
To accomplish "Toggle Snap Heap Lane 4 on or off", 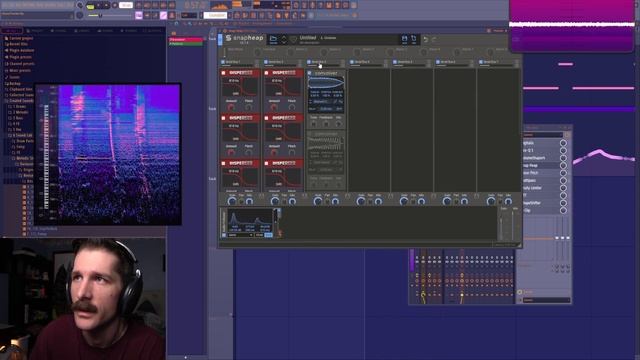I will tap(352, 62).
